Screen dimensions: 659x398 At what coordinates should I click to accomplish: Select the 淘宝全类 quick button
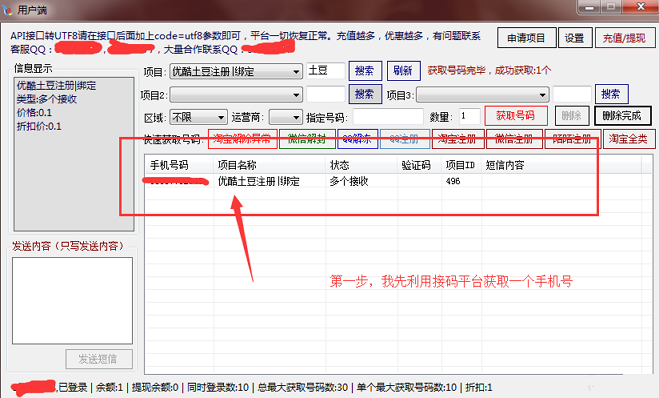629,139
